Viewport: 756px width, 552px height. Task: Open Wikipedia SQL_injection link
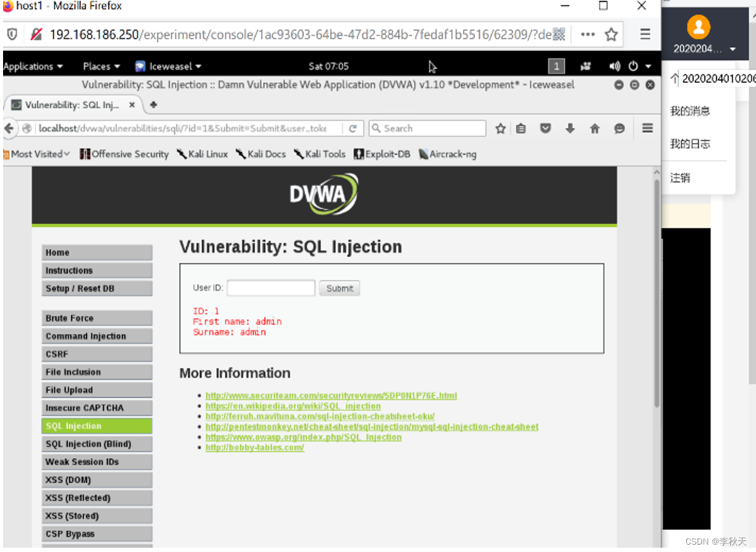pos(293,406)
